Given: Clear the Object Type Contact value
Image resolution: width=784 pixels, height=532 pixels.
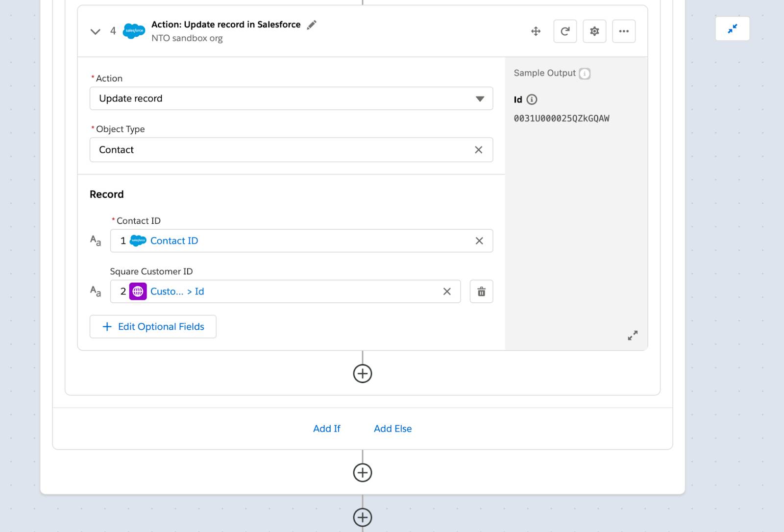Looking at the screenshot, I should tap(478, 150).
